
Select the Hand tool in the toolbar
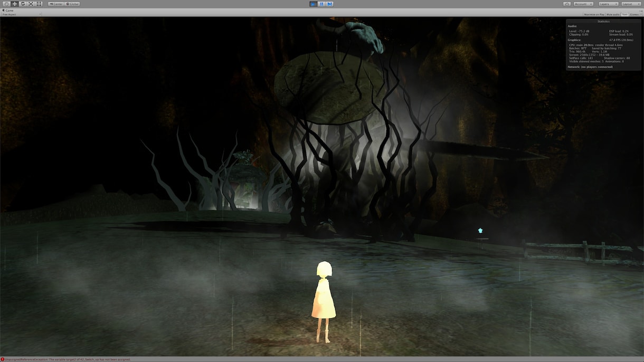tap(6, 4)
